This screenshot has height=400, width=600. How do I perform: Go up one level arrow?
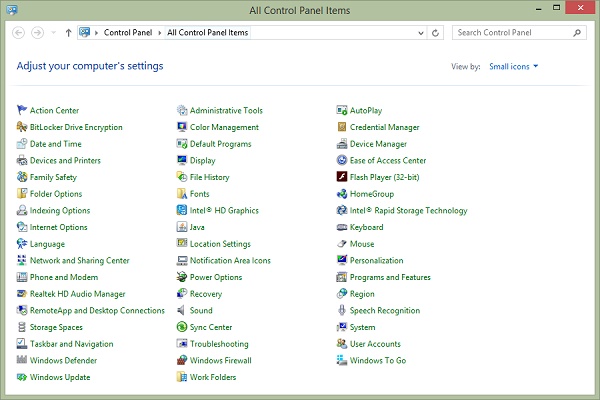[68, 33]
